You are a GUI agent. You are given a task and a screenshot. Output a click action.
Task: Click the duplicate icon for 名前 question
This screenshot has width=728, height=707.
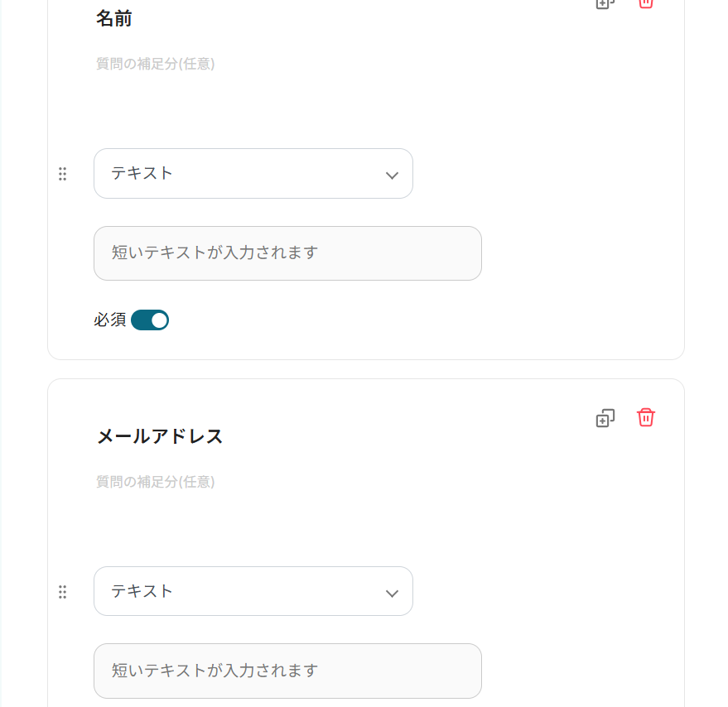[605, 3]
